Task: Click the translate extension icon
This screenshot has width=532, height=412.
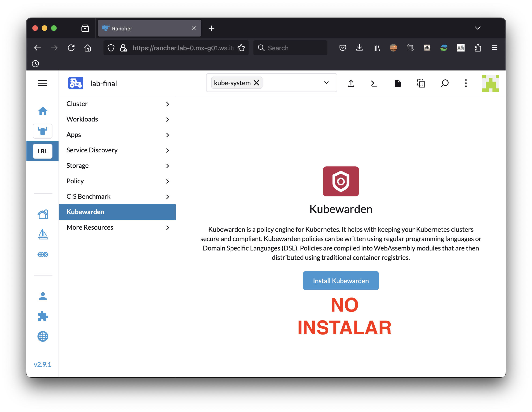Action: (x=461, y=48)
